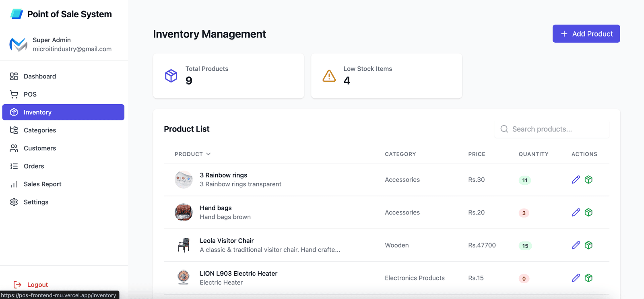This screenshot has height=299, width=644.
Task: Click the microitindustry@gmail.com email text
Action: (x=72, y=49)
